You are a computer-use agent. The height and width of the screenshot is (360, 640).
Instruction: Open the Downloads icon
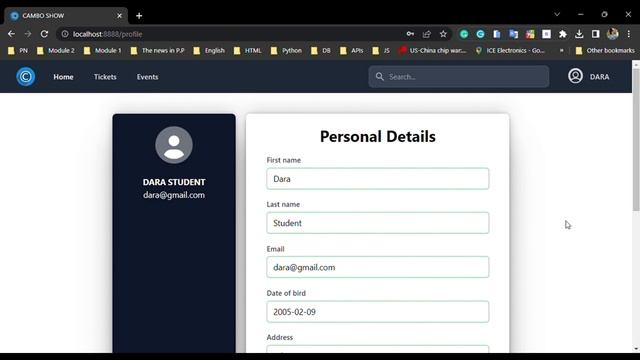[x=579, y=34]
